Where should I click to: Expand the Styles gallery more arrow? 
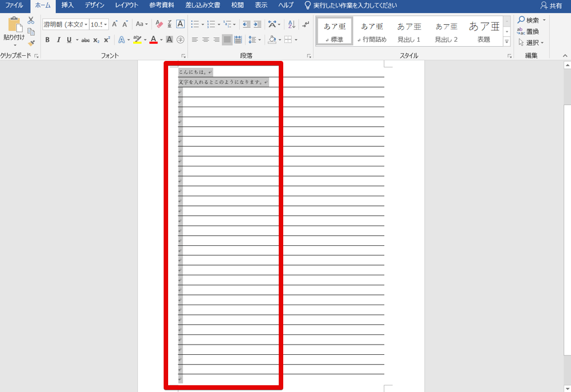[507, 43]
